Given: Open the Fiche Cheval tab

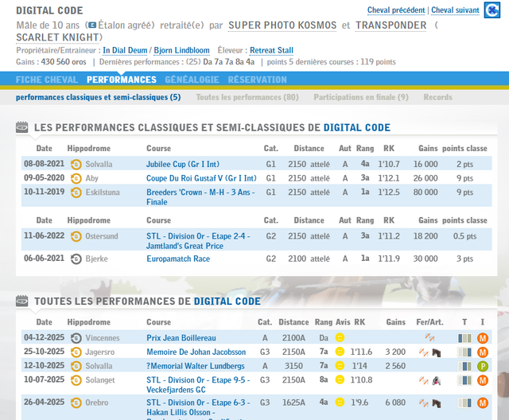Looking at the screenshot, I should coord(47,80).
